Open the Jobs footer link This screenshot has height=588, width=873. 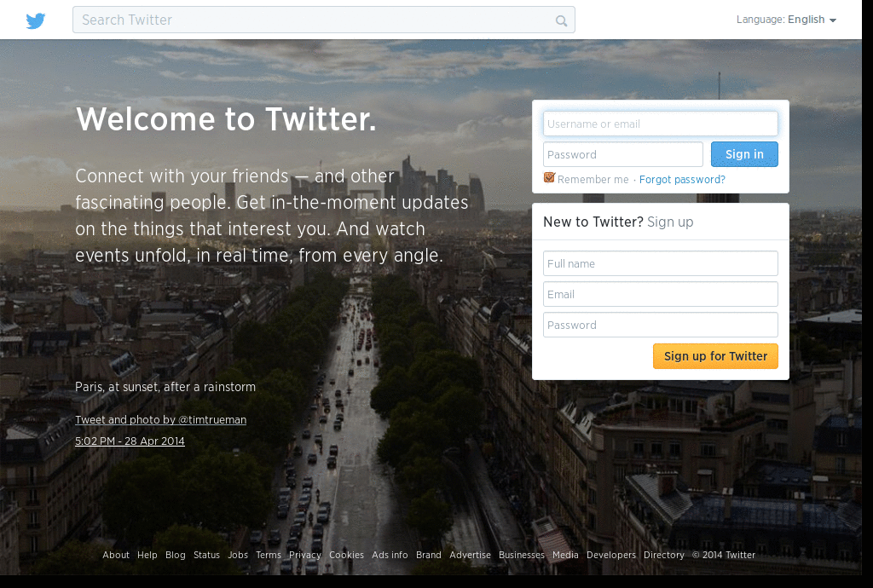[238, 555]
